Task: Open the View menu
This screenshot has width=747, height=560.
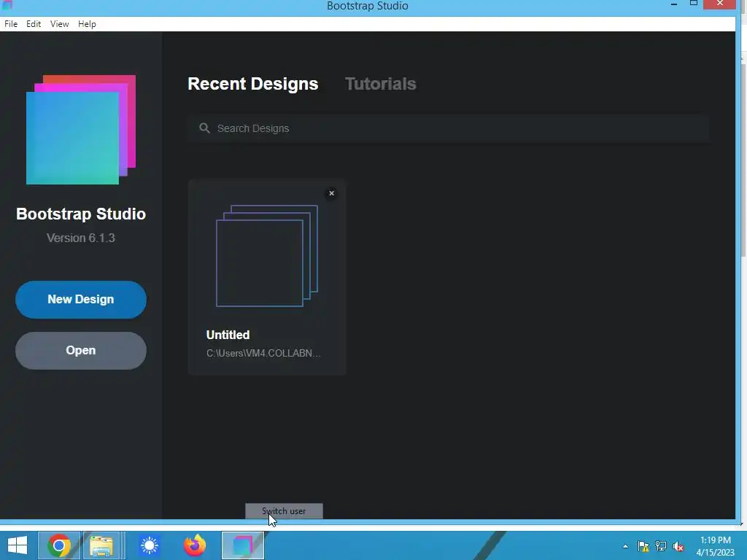Action: 60,24
